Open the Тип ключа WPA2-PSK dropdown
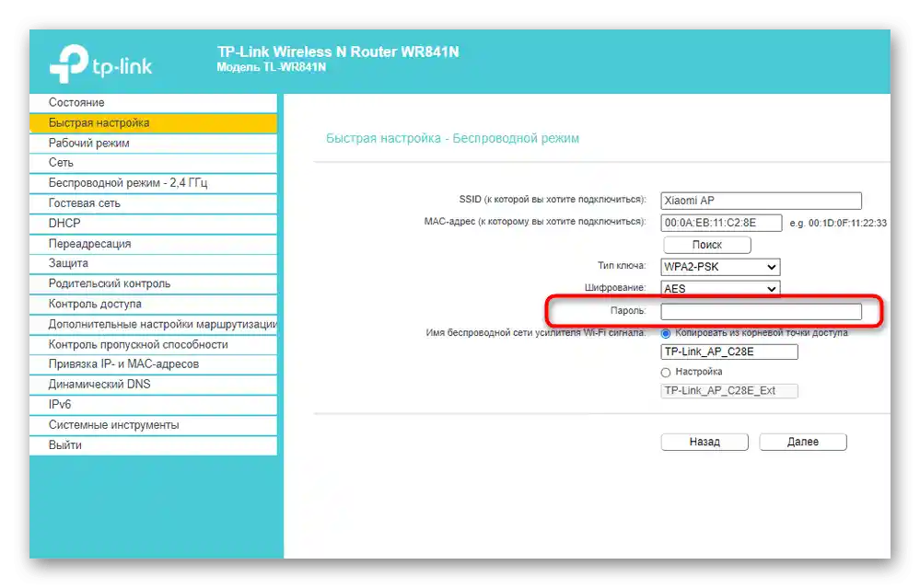The height and width of the screenshot is (588, 920). 720,268
